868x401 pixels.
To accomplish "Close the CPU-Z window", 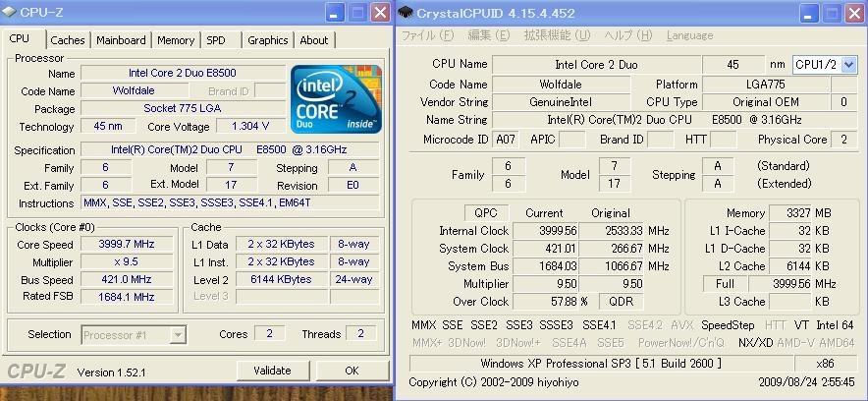I will pos(380,12).
